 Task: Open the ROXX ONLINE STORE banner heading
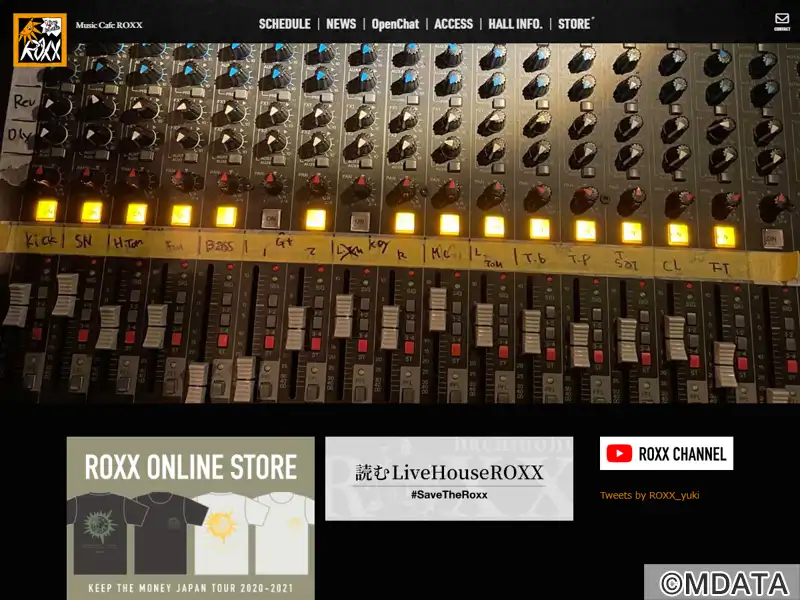(x=190, y=467)
